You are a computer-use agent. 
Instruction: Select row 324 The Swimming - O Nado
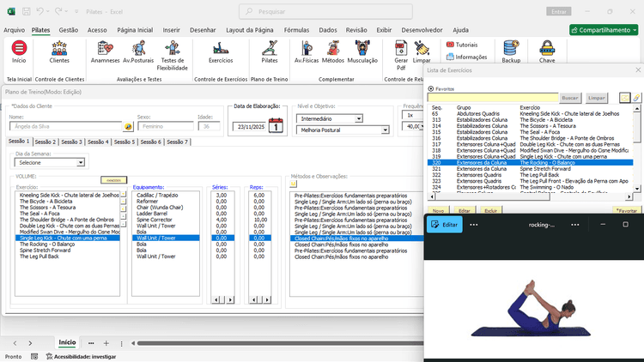click(530, 187)
